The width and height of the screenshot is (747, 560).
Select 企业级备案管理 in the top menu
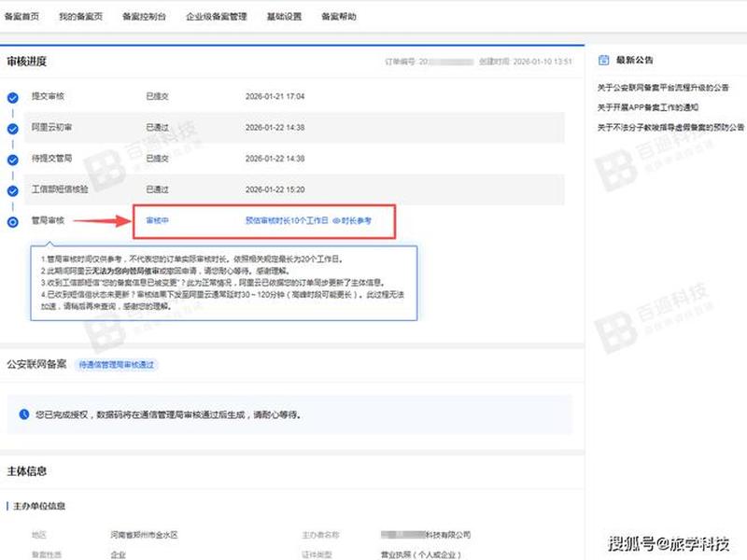pyautogui.click(x=217, y=17)
